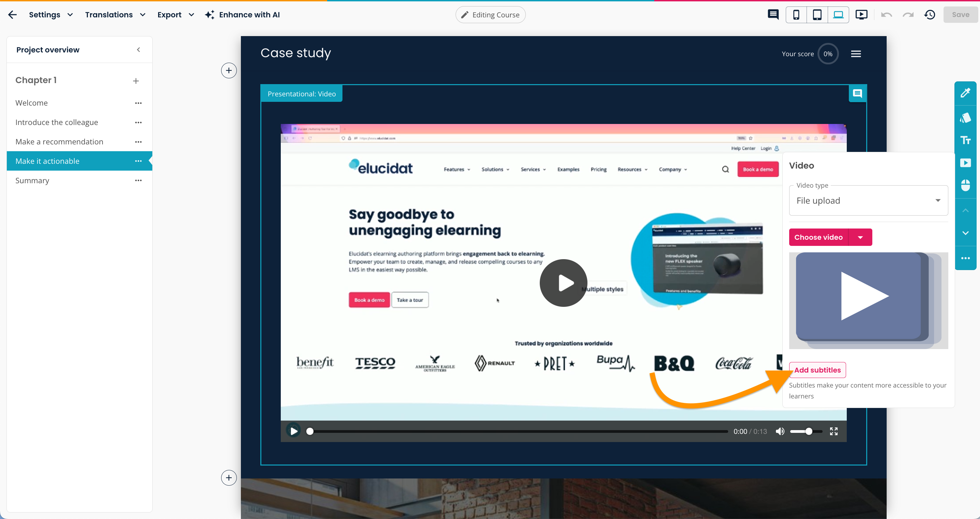This screenshot has height=519, width=980.
Task: Move the part down with chevron
Action: (966, 233)
